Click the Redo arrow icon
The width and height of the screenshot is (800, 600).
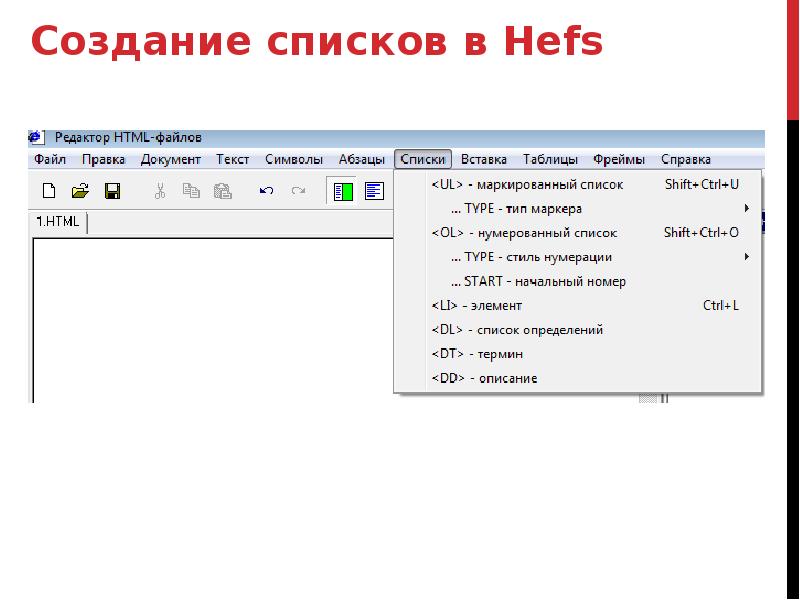[297, 190]
